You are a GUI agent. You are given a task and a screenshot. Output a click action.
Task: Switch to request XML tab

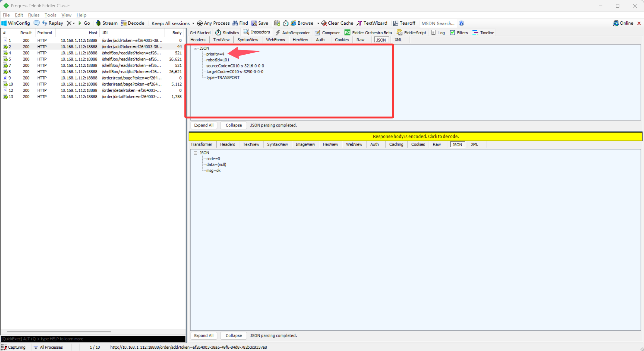(x=398, y=40)
